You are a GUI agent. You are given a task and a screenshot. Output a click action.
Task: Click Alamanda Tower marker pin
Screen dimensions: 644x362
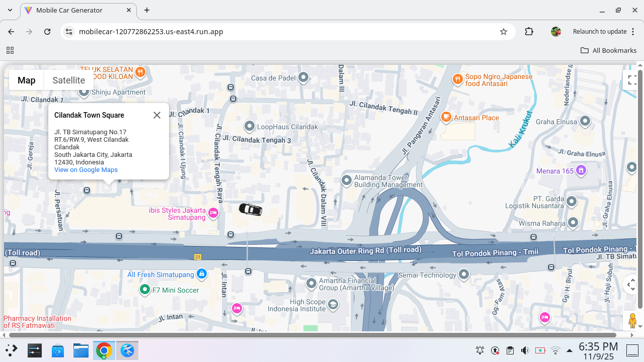(x=347, y=180)
